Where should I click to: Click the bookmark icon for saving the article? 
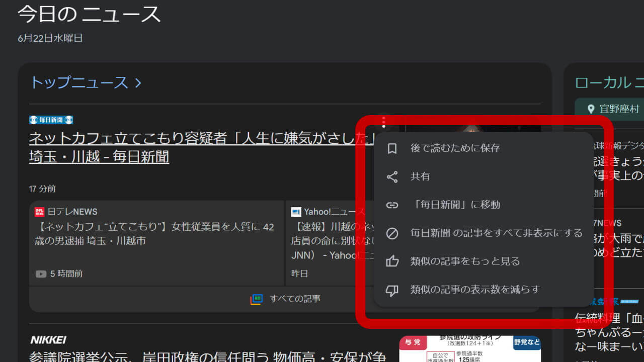pyautogui.click(x=392, y=147)
